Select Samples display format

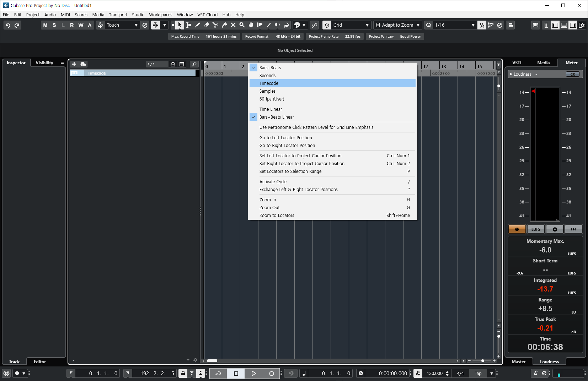332,91
